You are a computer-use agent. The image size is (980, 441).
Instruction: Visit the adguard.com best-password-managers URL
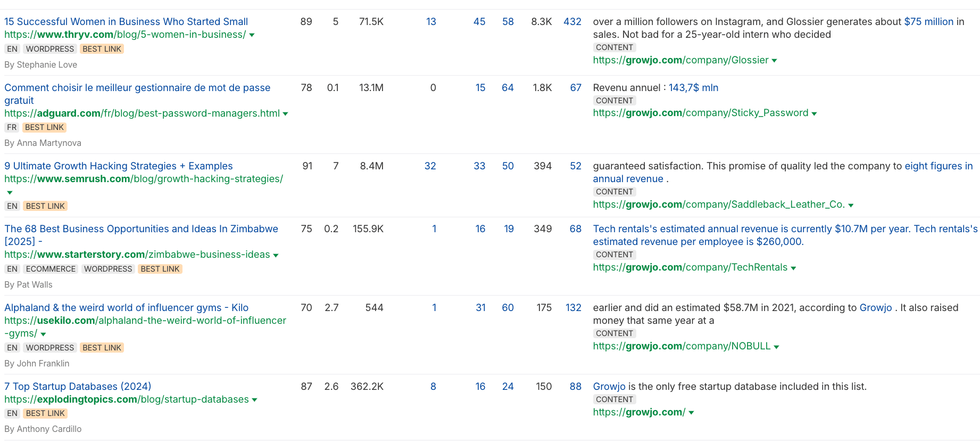[142, 113]
